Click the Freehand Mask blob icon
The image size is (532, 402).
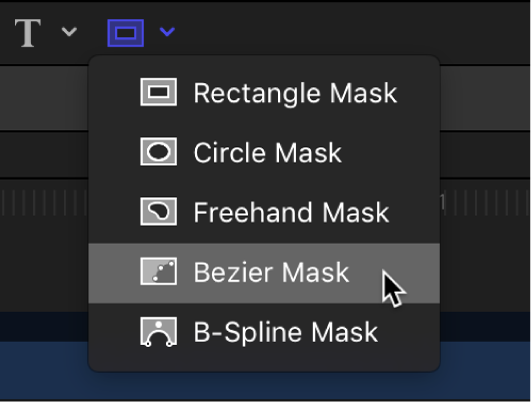(x=158, y=211)
